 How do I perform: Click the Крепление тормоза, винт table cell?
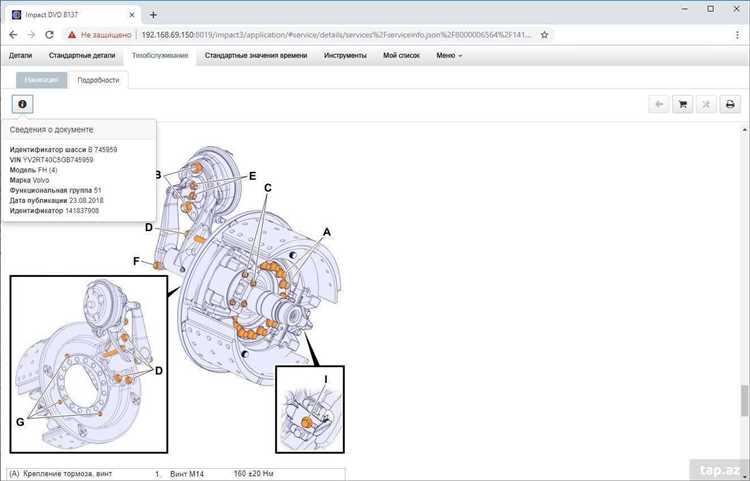pyautogui.click(x=67, y=474)
